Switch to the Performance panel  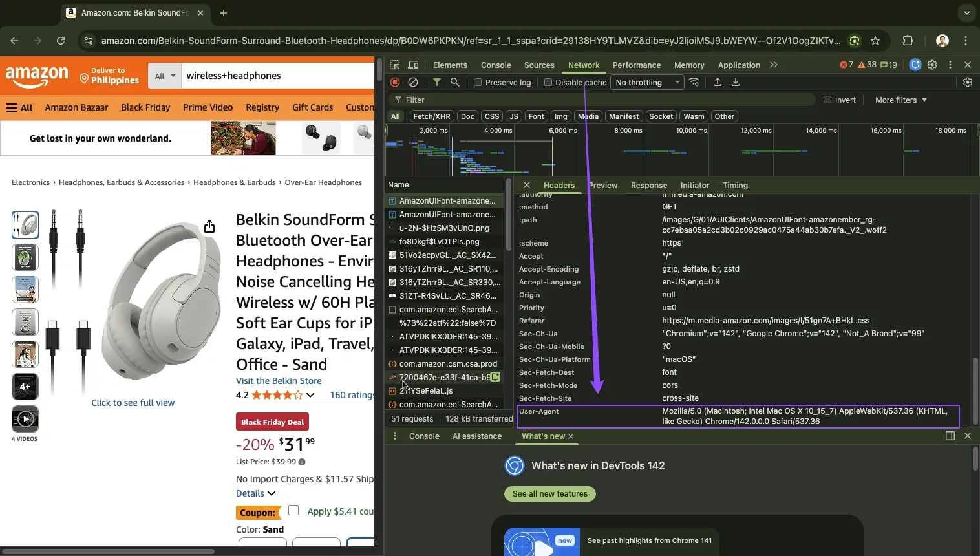point(635,65)
